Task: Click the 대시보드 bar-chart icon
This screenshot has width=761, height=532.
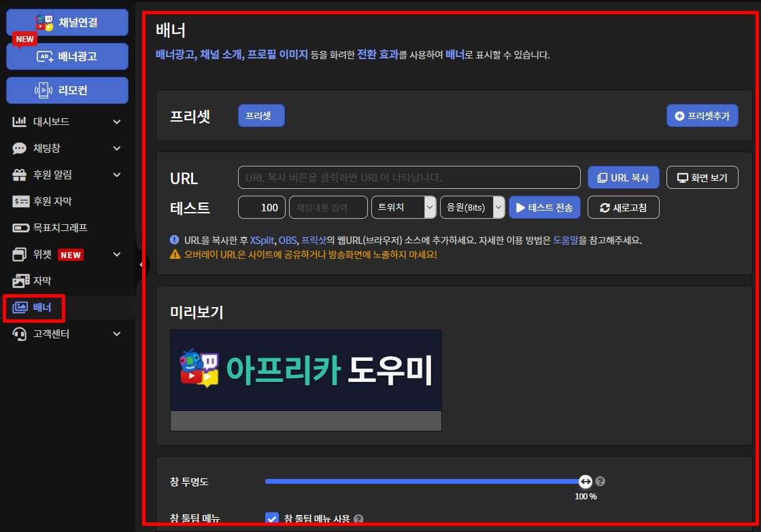Action: coord(20,122)
